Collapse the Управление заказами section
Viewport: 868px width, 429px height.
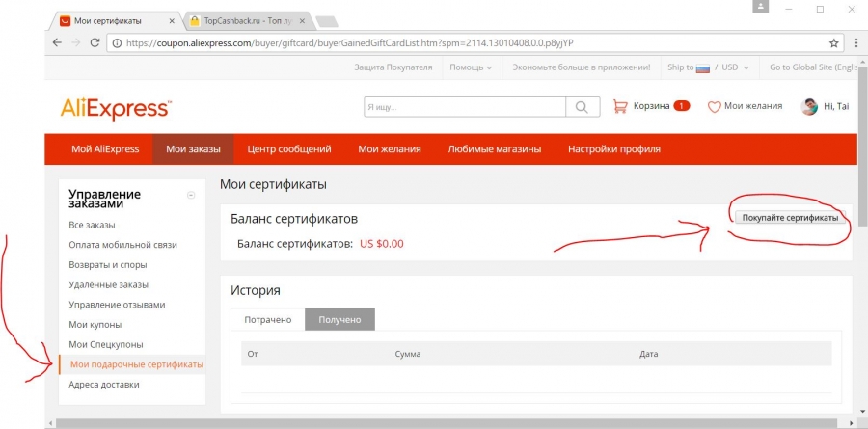click(x=191, y=195)
